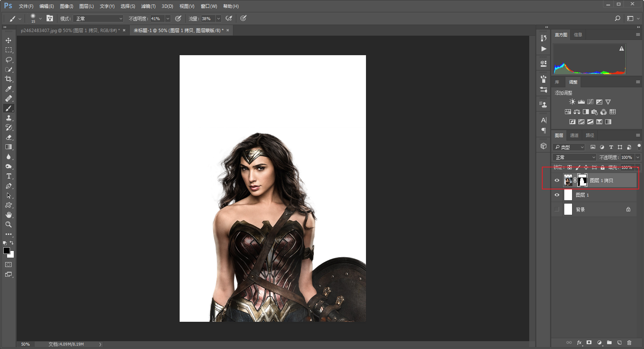Click the brush opacity 41% field

coord(157,19)
